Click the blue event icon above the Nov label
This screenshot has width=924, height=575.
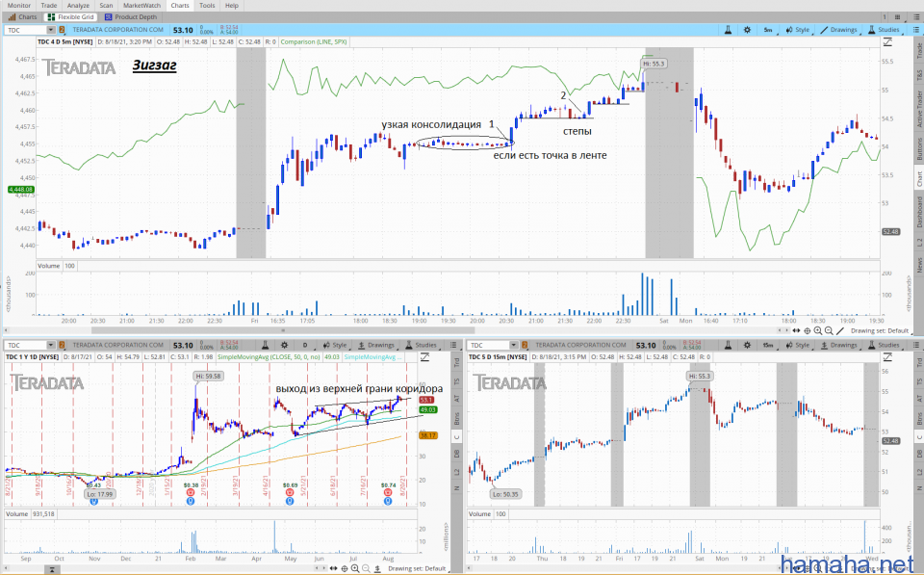click(x=93, y=501)
